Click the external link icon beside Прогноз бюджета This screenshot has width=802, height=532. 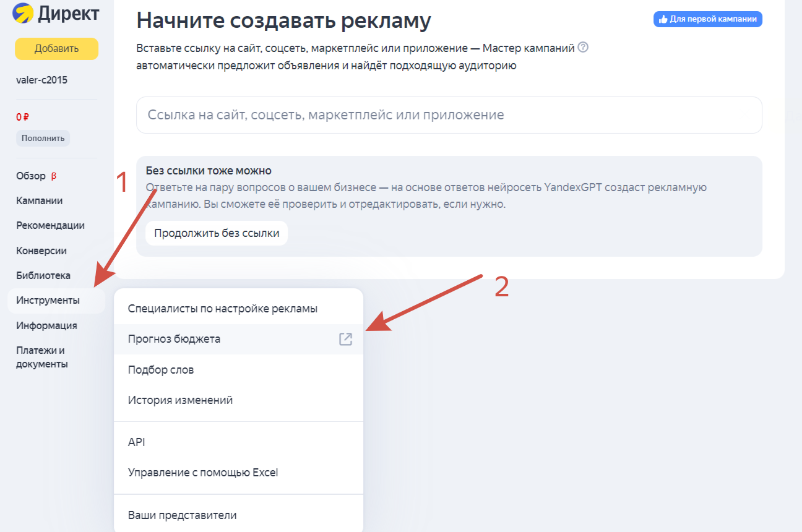(345, 339)
